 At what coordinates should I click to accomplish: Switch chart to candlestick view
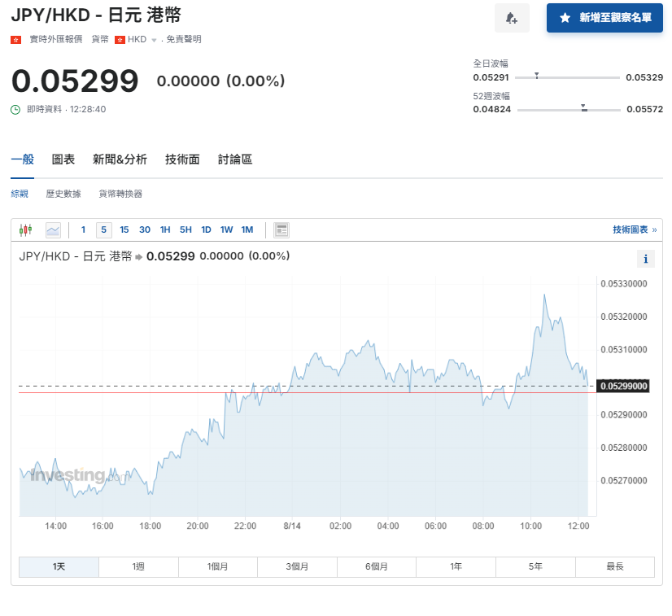tap(25, 230)
